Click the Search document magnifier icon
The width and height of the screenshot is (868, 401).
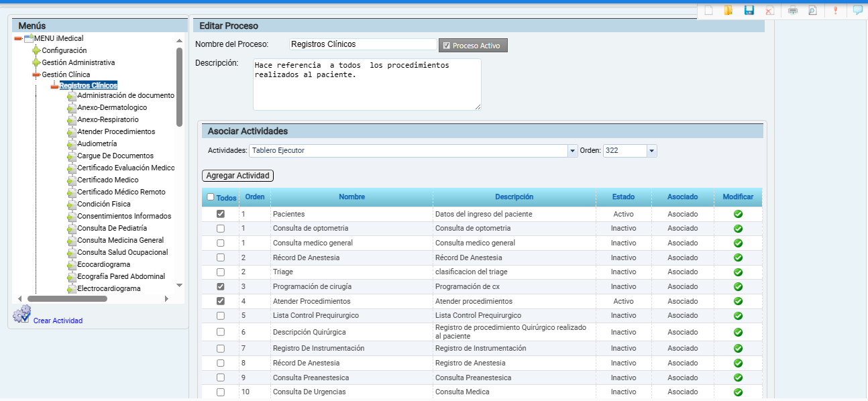click(x=812, y=10)
